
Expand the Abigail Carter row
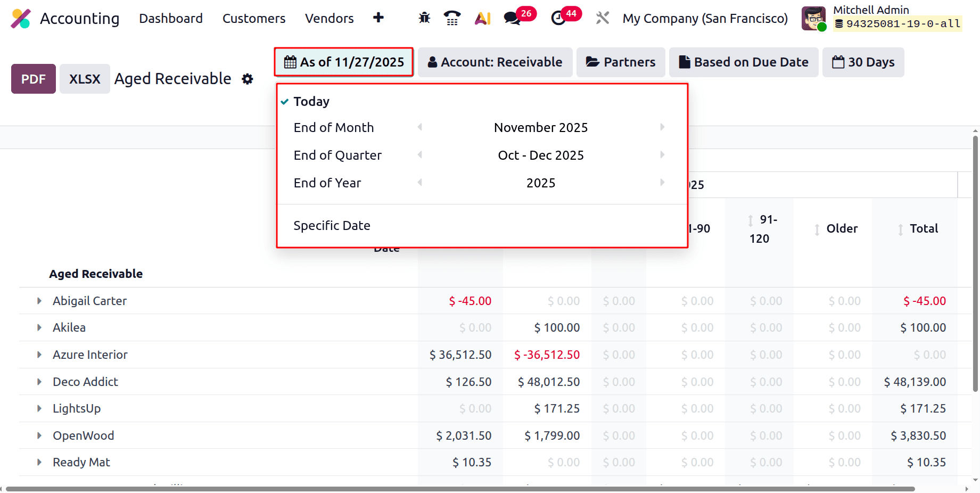click(x=39, y=301)
